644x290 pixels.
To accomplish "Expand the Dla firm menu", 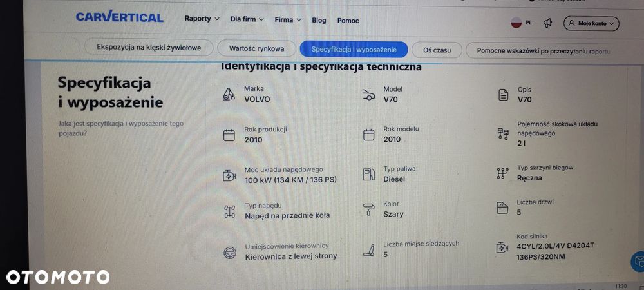I will click(x=247, y=19).
